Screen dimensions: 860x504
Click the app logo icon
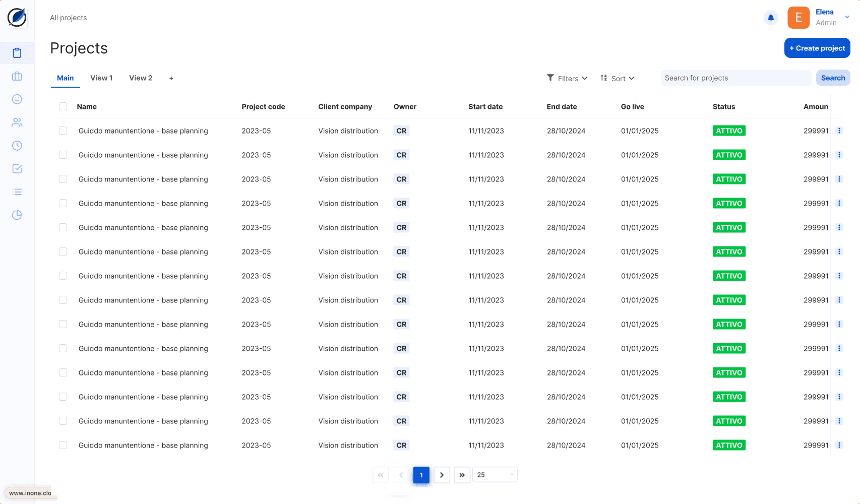pyautogui.click(x=17, y=18)
